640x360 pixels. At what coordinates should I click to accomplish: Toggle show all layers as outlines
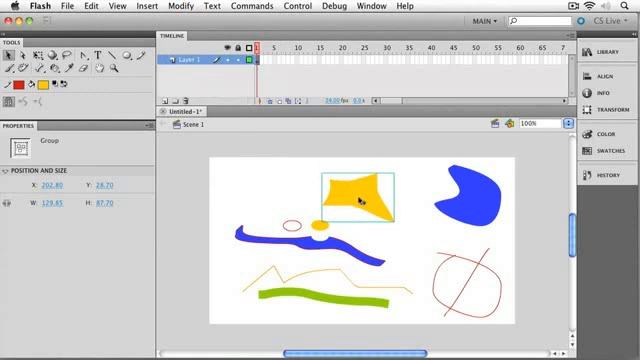[x=249, y=48]
